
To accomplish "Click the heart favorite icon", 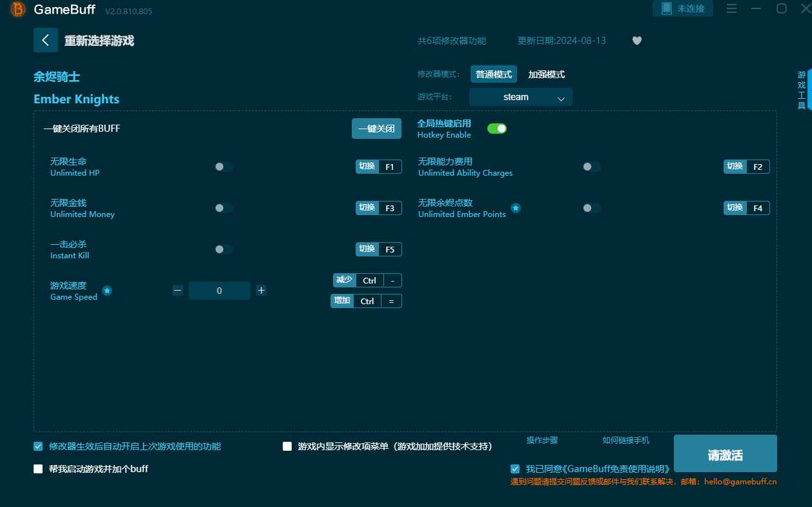I will click(637, 41).
